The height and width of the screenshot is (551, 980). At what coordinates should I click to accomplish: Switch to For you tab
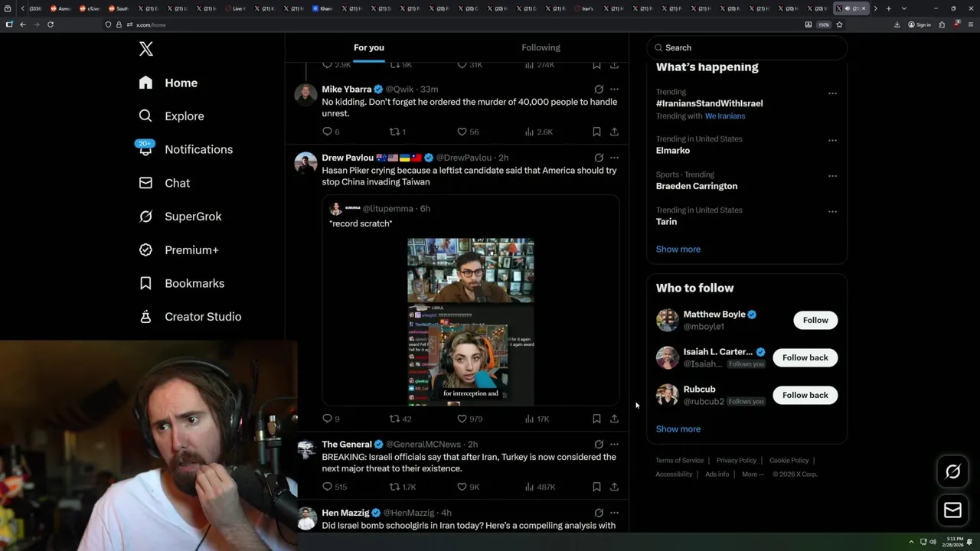[369, 47]
